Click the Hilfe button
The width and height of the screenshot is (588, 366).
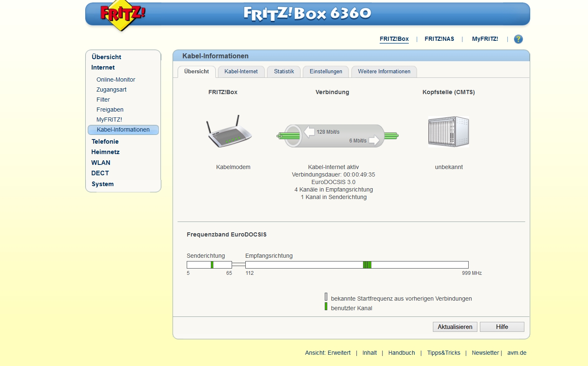pos(502,327)
